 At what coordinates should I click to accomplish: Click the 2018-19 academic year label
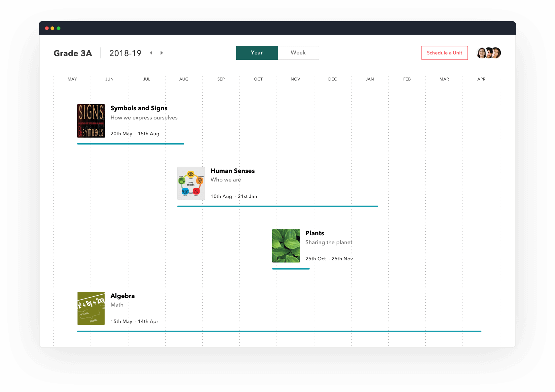point(125,53)
